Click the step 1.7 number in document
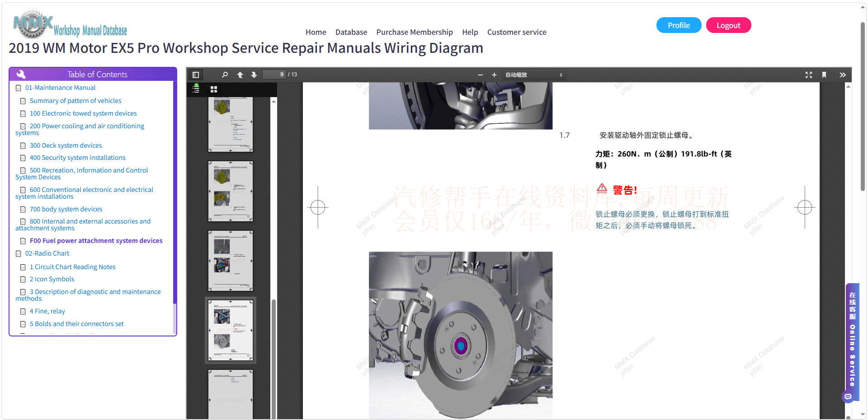Screen dimensions: 868x420 564,135
